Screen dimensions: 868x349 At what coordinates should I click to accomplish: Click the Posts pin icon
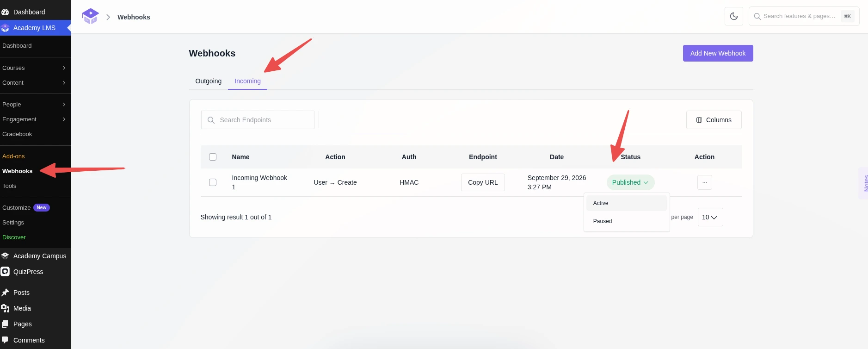5,293
